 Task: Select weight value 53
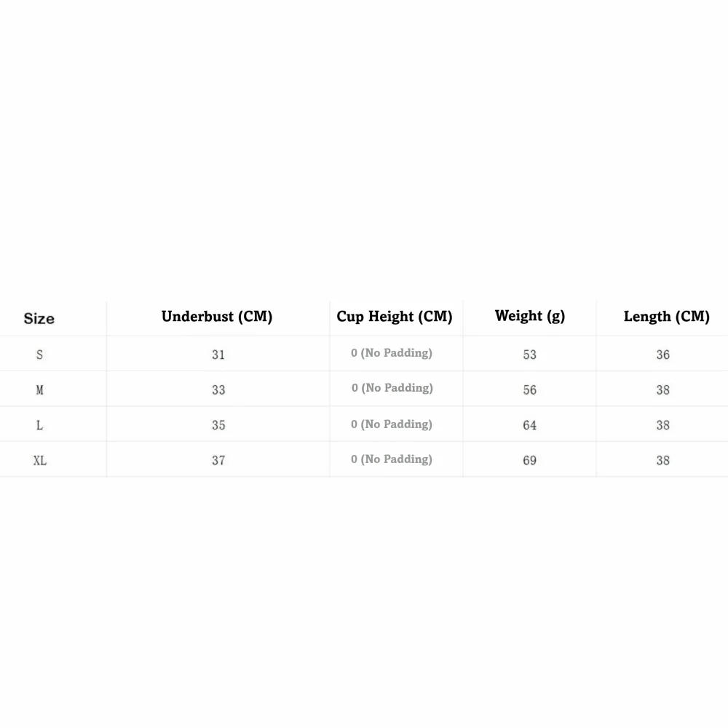pyautogui.click(x=529, y=355)
